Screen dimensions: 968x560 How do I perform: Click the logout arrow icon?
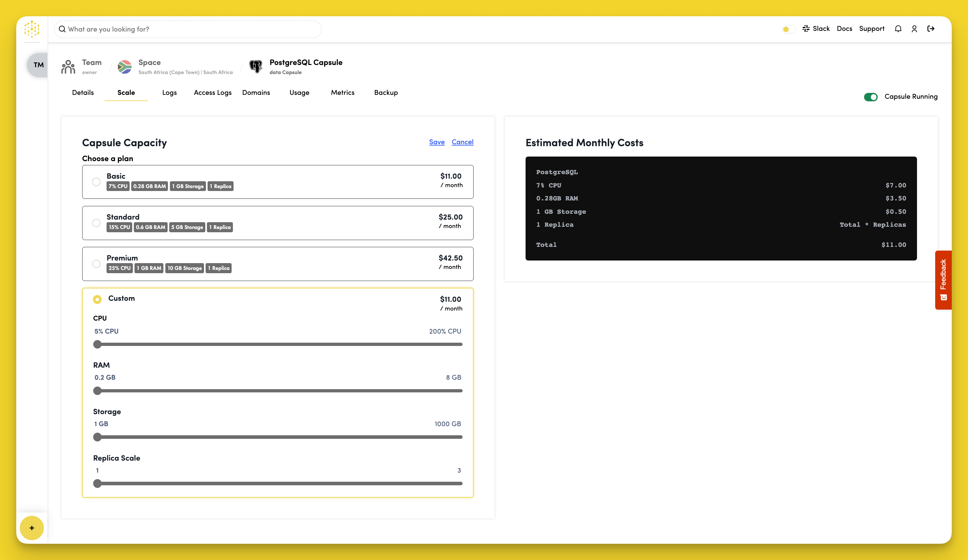click(931, 29)
